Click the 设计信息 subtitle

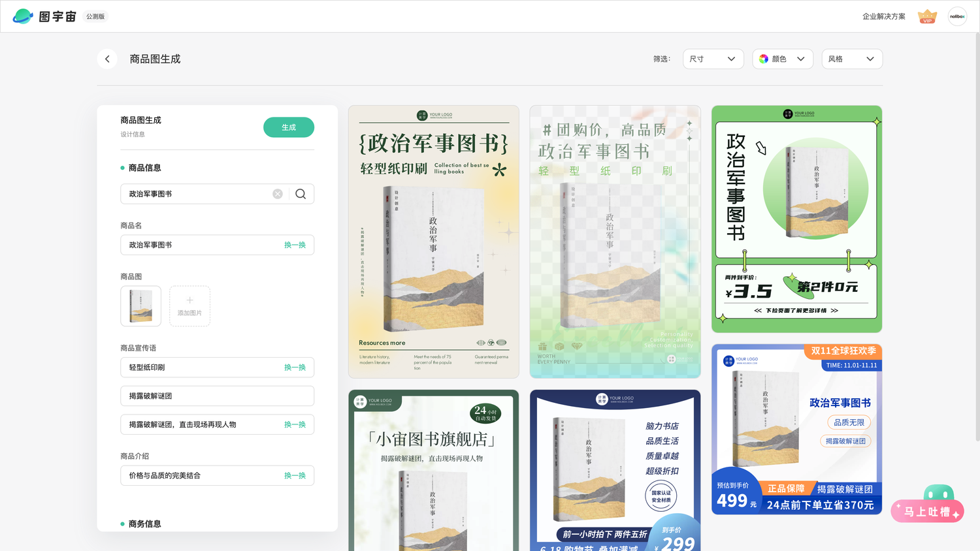[133, 134]
